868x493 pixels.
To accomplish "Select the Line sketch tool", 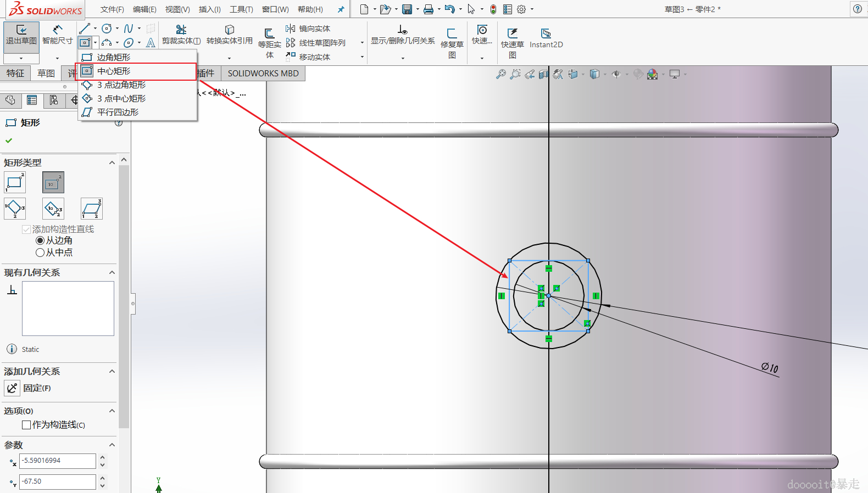I will point(85,29).
